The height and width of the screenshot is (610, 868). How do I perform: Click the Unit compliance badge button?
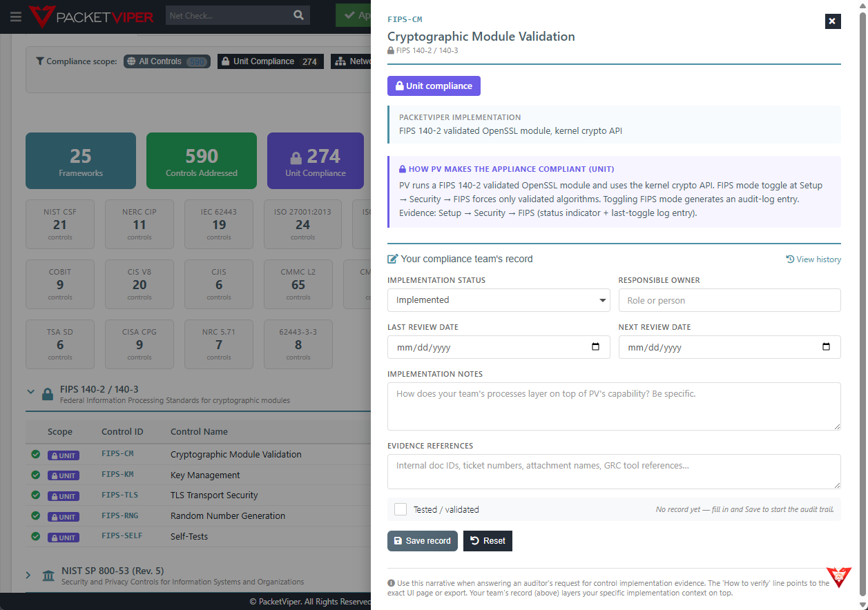[x=434, y=86]
